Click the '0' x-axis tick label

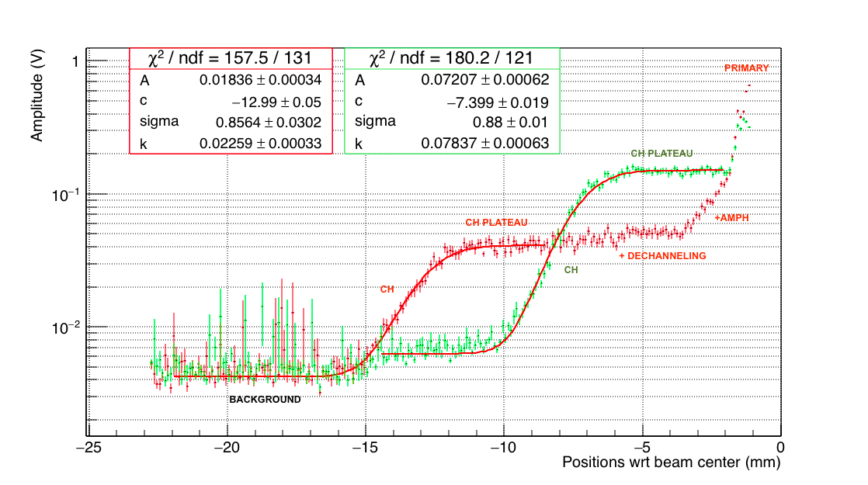click(x=780, y=447)
